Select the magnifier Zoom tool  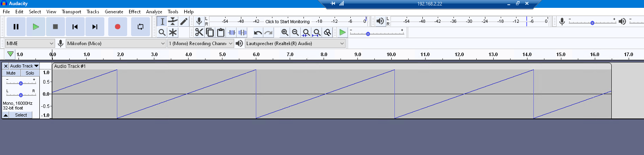[x=162, y=32]
